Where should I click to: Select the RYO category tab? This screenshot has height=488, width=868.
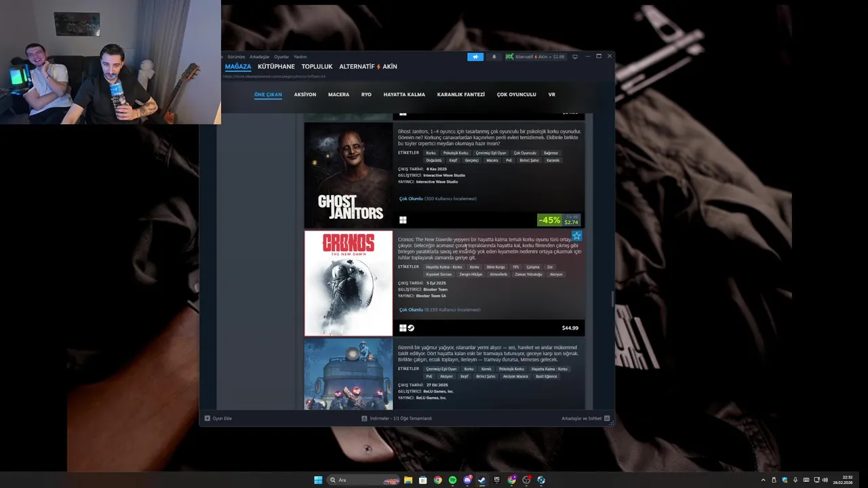click(366, 94)
